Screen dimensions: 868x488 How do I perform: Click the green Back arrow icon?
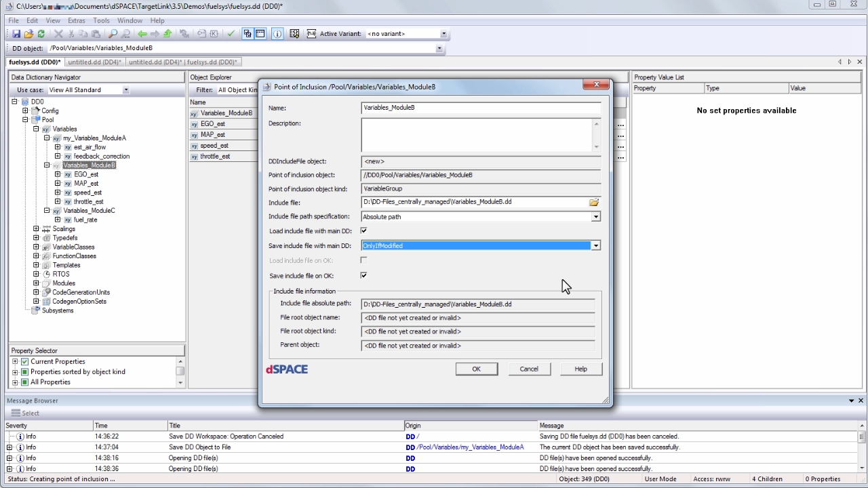tap(142, 33)
